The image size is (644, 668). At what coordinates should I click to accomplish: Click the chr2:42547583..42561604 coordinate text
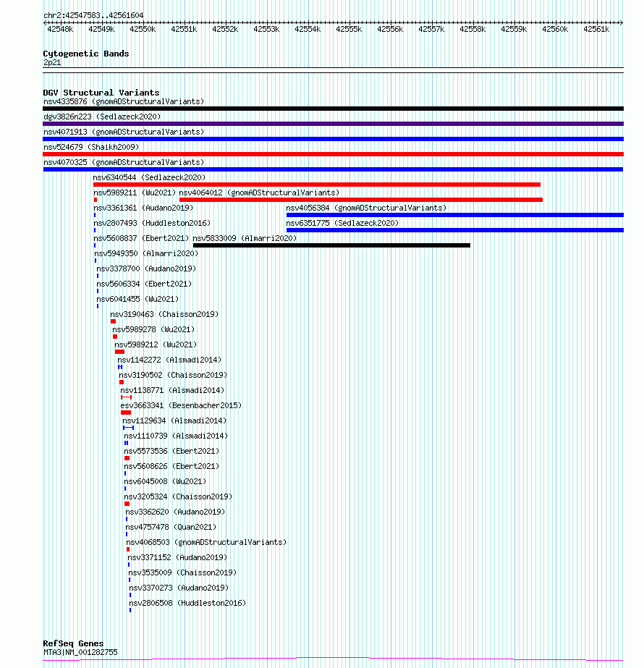[93, 15]
